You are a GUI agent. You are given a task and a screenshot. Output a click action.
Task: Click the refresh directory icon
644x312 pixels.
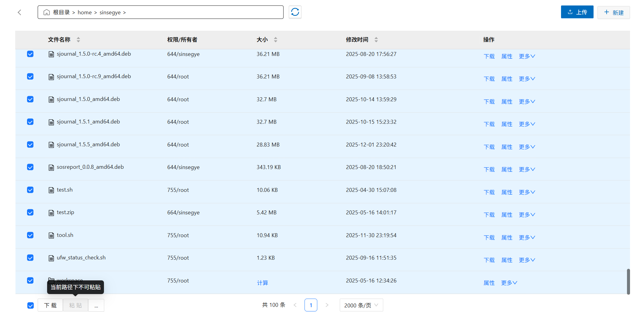coord(295,12)
